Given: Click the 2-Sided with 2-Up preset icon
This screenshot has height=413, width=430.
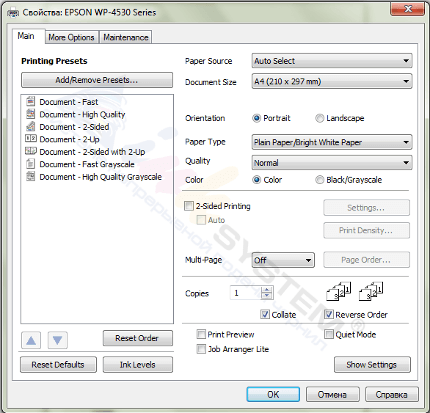Looking at the screenshot, I should 31,151.
